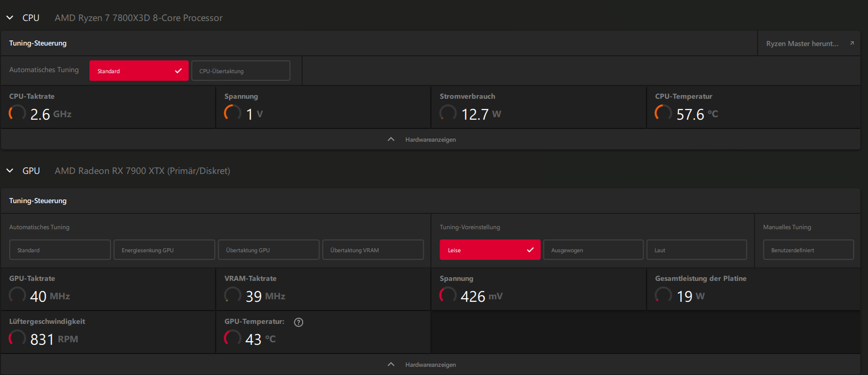Click the CPU-Temperatur gauge icon
Screen dimensions: 868x375
click(664, 113)
